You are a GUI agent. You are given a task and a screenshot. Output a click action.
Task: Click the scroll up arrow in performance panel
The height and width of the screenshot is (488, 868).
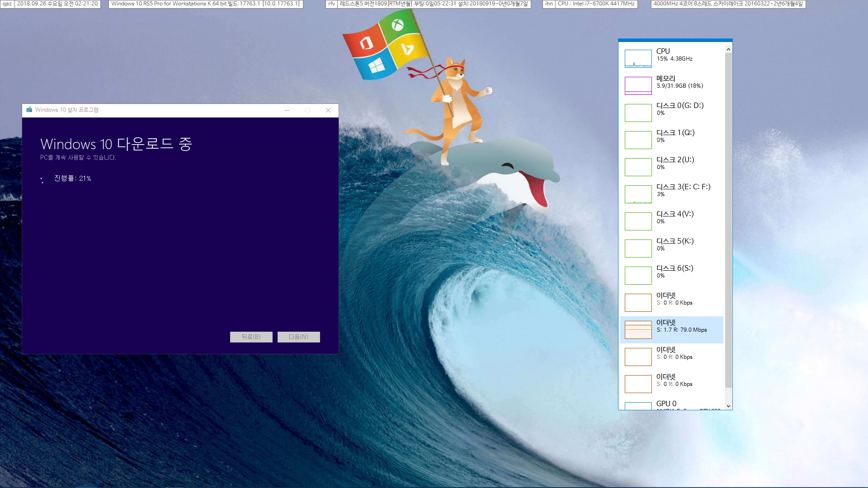[728, 49]
